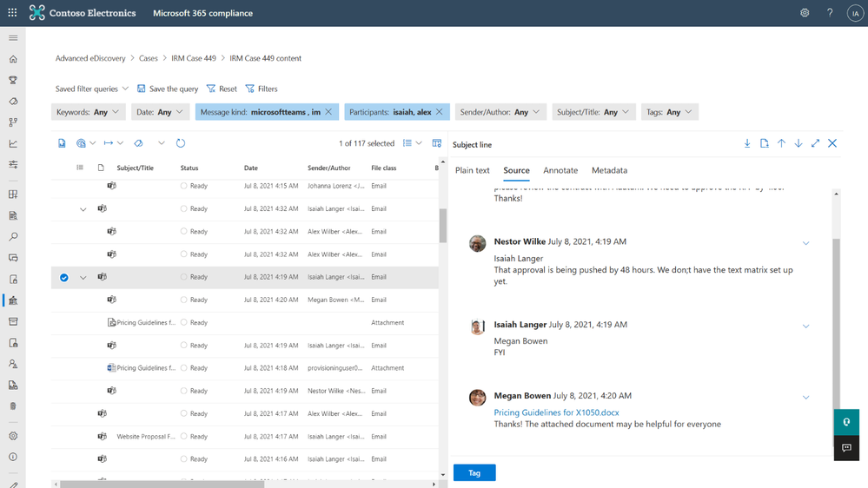Open the search magnifier sidebar icon
This screenshot has width=868, height=488.
(13, 237)
